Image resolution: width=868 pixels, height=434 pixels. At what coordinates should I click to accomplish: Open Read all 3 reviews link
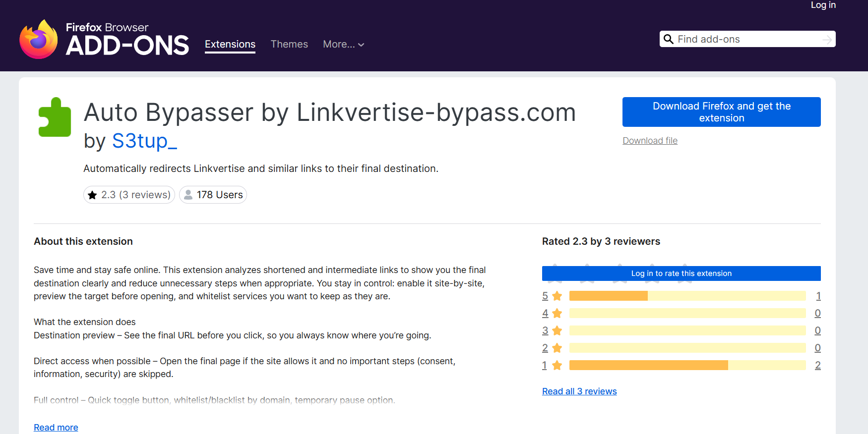point(579,391)
